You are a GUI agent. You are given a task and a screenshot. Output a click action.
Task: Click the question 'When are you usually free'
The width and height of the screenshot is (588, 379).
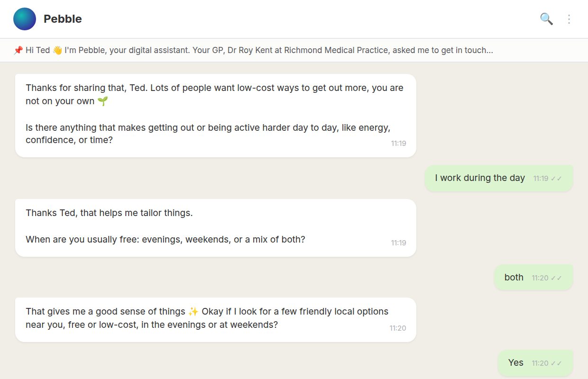pyautogui.click(x=165, y=239)
